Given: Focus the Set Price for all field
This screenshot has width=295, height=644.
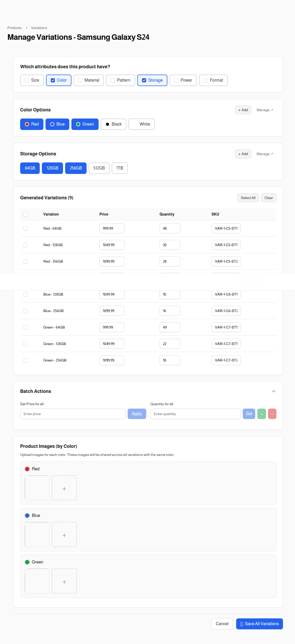Looking at the screenshot, I should tap(73, 414).
